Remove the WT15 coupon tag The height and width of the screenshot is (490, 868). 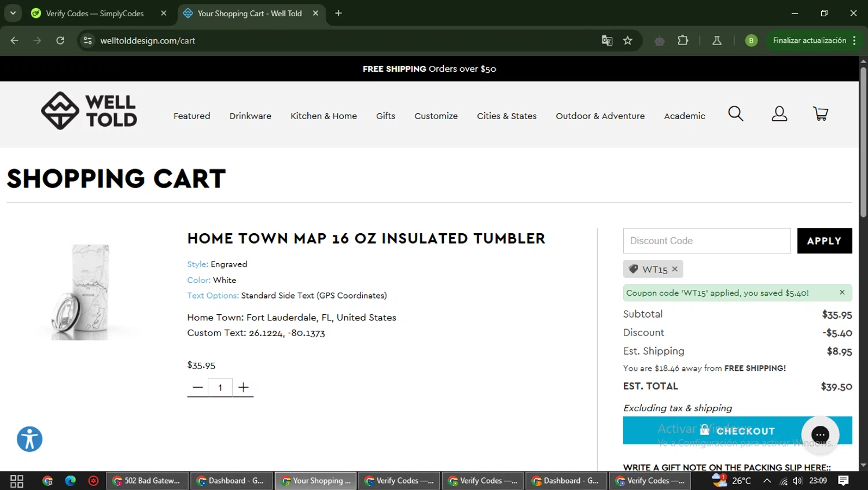[675, 269]
